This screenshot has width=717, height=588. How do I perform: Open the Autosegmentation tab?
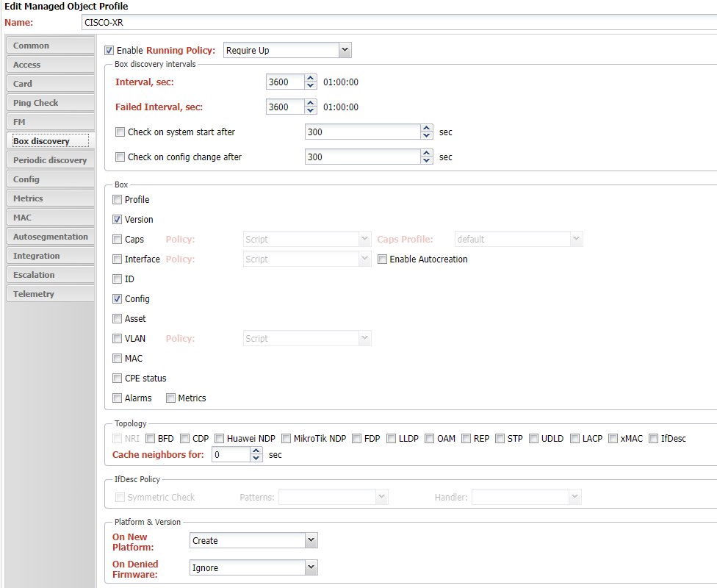50,237
